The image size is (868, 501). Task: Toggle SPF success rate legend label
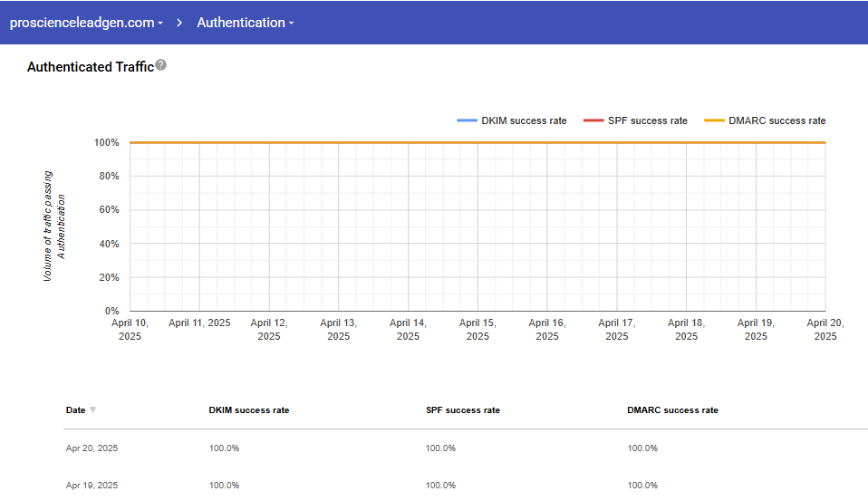pyautogui.click(x=647, y=120)
